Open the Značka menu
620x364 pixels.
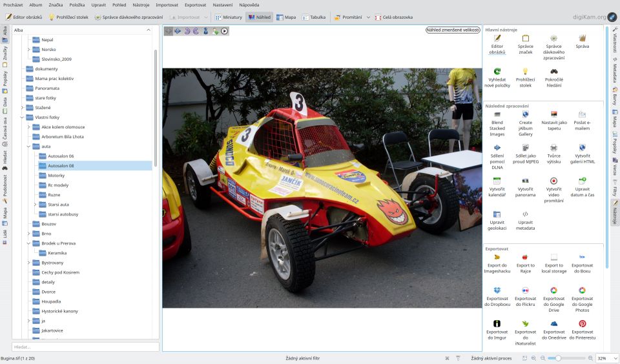56,5
